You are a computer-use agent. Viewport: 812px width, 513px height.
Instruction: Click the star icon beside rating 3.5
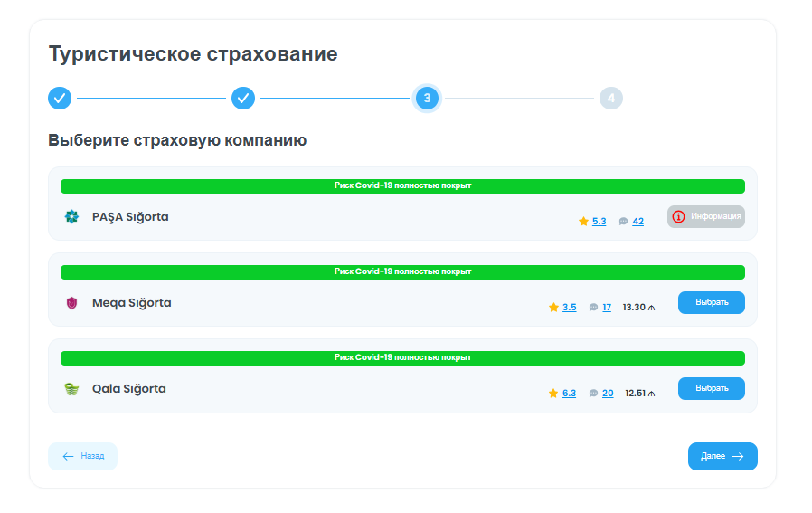[553, 308]
